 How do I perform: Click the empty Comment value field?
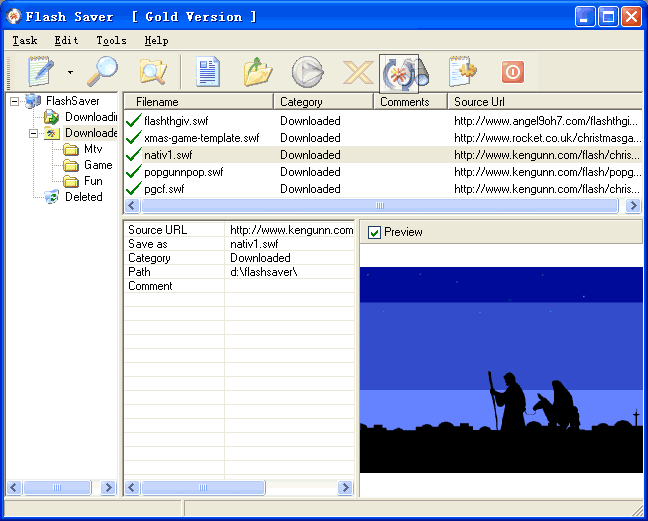289,286
